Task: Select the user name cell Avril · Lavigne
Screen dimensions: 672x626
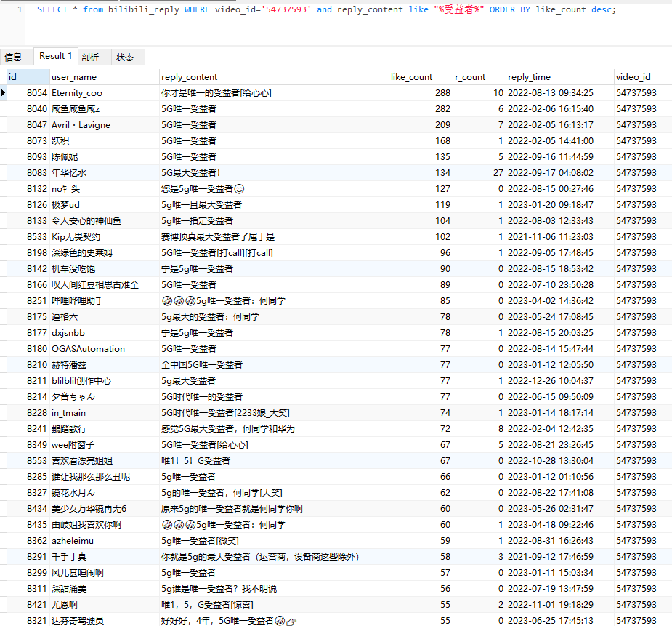Action: tap(105, 125)
